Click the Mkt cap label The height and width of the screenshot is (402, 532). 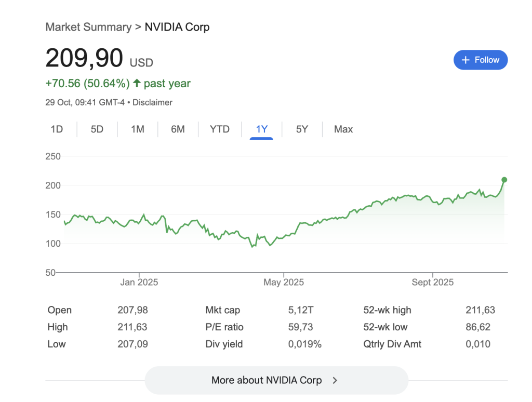tap(223, 310)
